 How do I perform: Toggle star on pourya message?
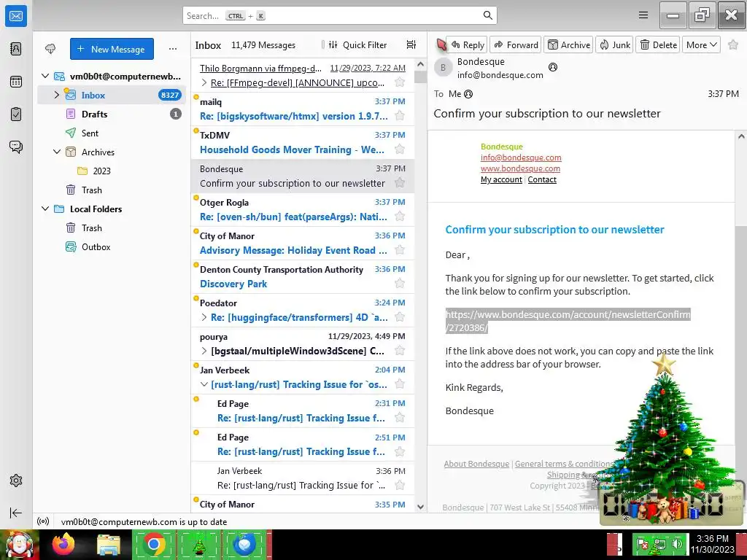400,351
